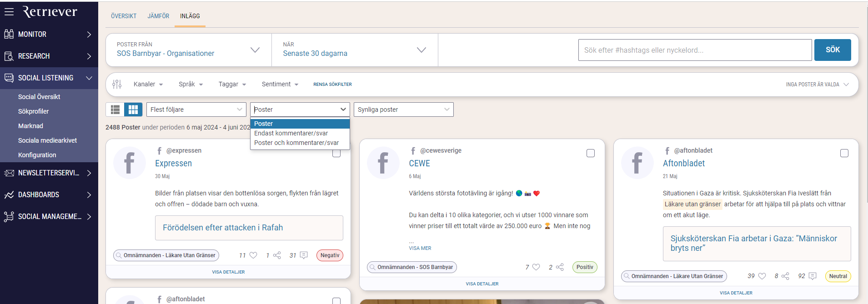Click Rensa sökfilter link

(332, 85)
